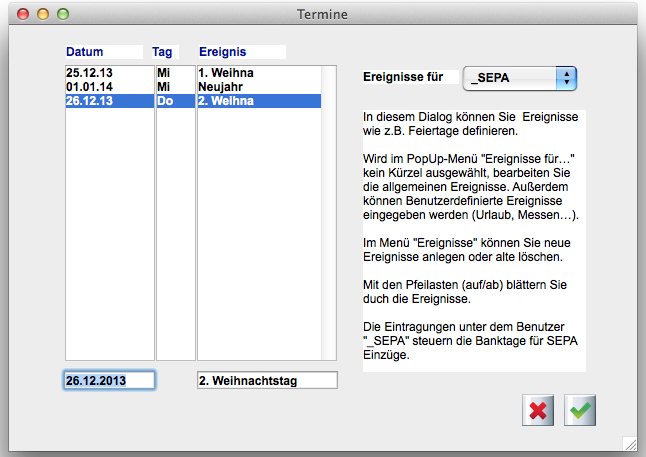Minimize the Termine window
Image resolution: width=646 pixels, height=457 pixels.
click(43, 14)
